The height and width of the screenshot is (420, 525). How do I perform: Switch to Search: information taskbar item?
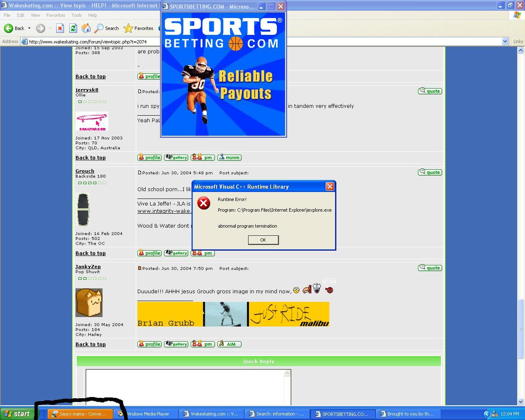click(277, 414)
